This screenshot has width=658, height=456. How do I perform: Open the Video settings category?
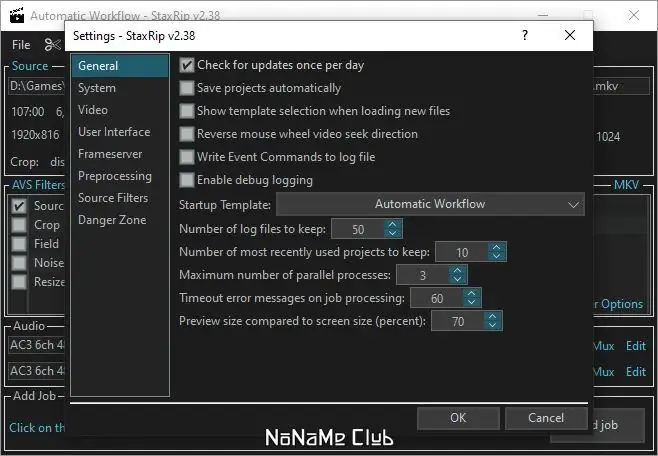point(120,110)
